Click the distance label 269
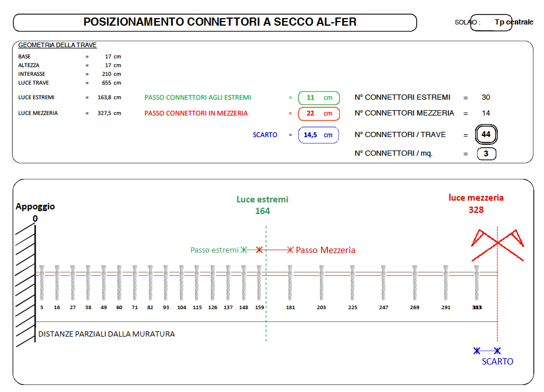The height and width of the screenshot is (392, 544). [414, 307]
